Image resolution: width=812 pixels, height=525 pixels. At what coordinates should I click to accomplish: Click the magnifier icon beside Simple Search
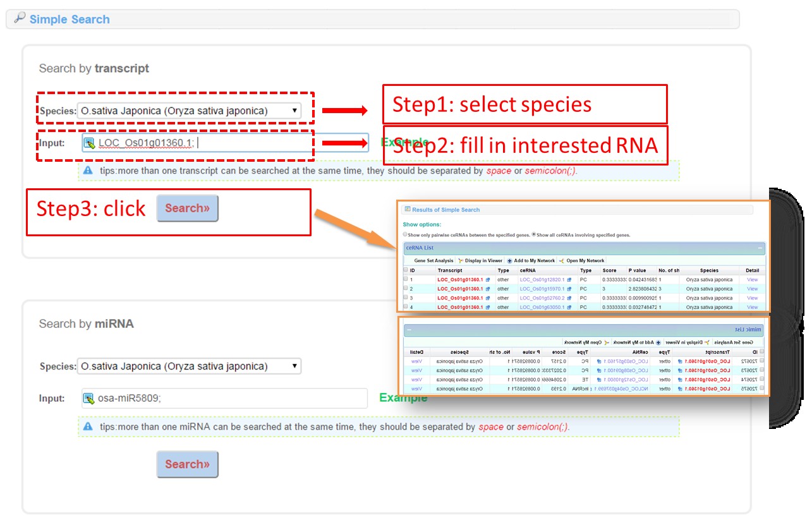click(x=20, y=18)
